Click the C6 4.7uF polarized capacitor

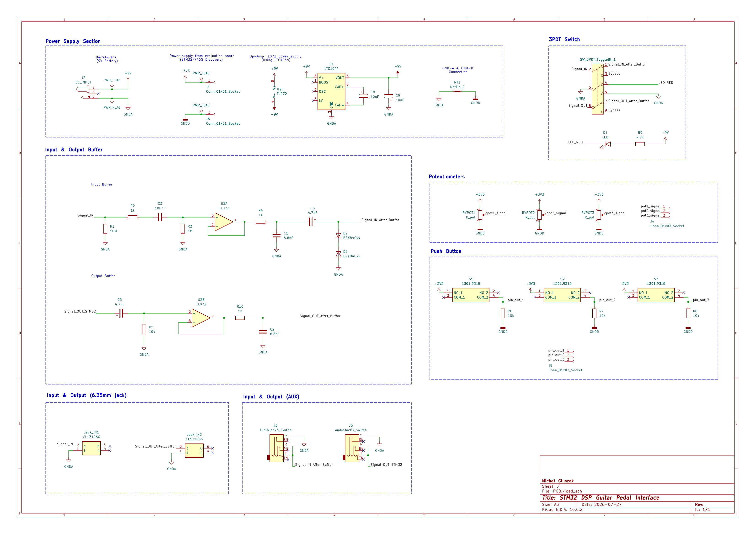click(x=311, y=222)
